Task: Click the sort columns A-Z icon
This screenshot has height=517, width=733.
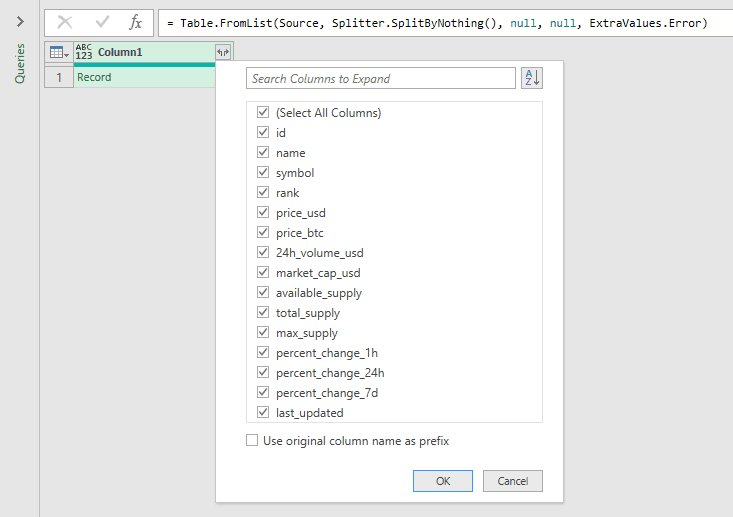Action: pos(532,78)
